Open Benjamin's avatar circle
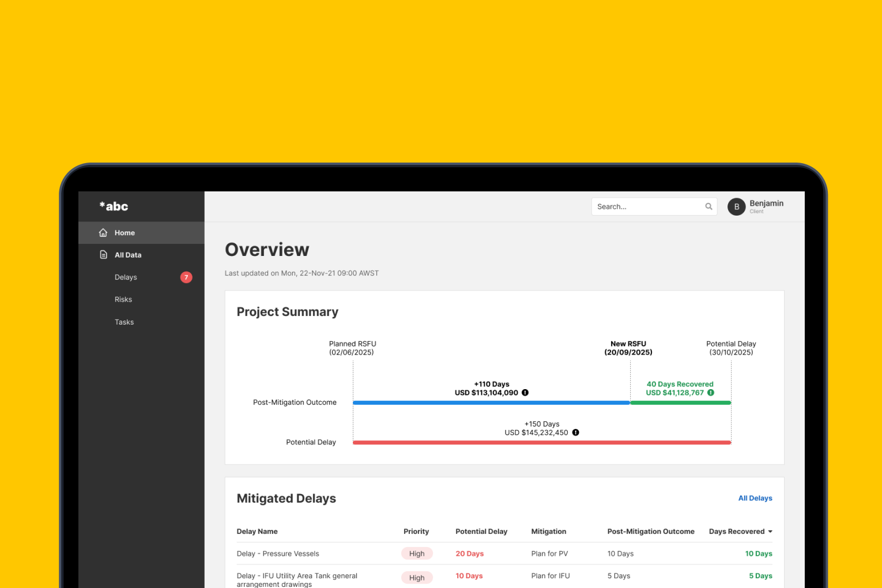The image size is (882, 588). pos(736,207)
